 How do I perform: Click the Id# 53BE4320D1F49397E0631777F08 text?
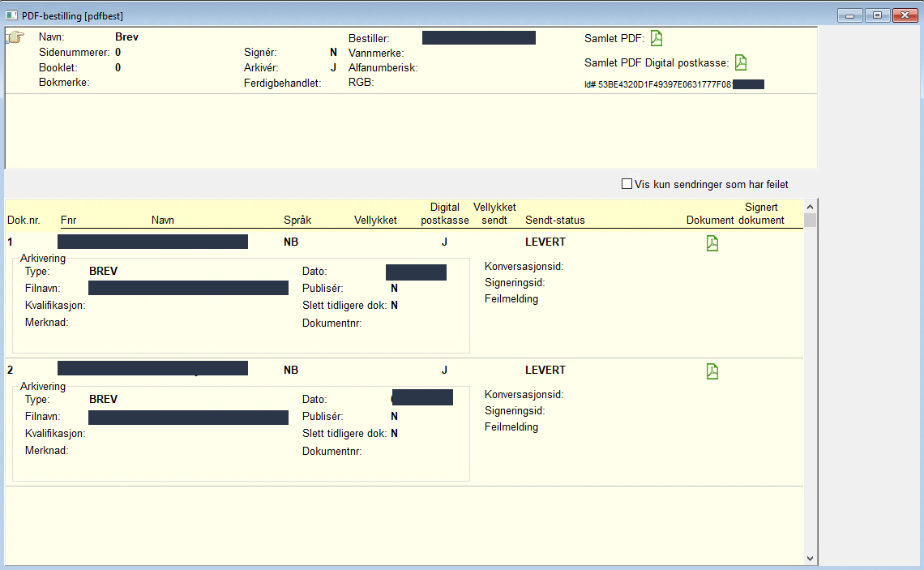pos(657,84)
